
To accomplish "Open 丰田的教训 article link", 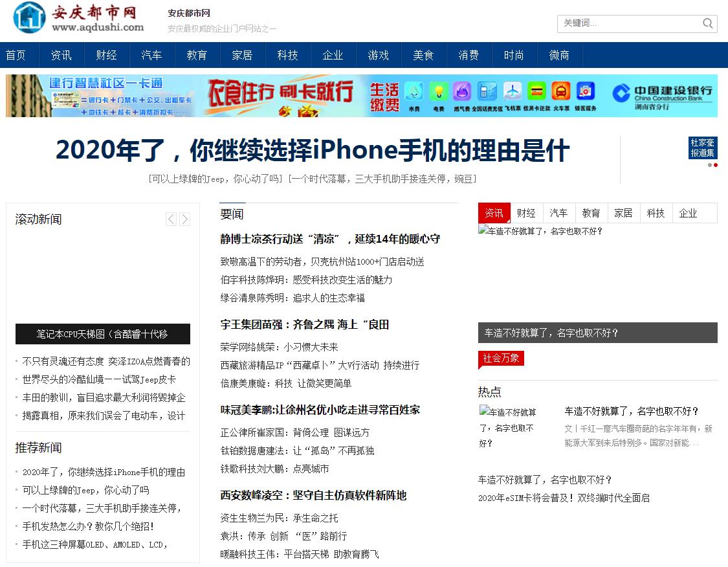I will coord(104,397).
